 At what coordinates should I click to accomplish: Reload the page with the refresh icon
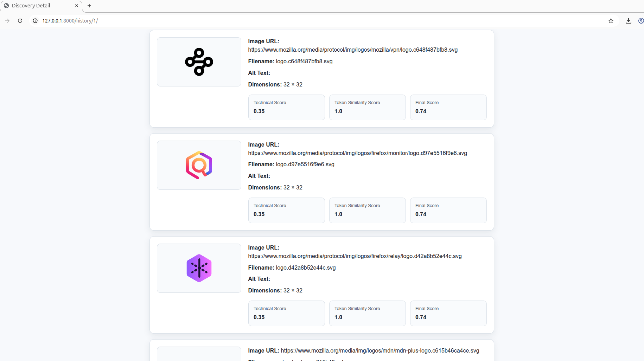pyautogui.click(x=20, y=21)
